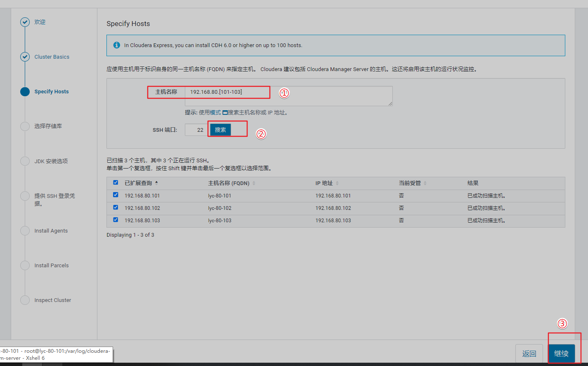The width and height of the screenshot is (588, 366).
Task: Go to JDK 安装选项 wizard step
Action: tap(51, 161)
